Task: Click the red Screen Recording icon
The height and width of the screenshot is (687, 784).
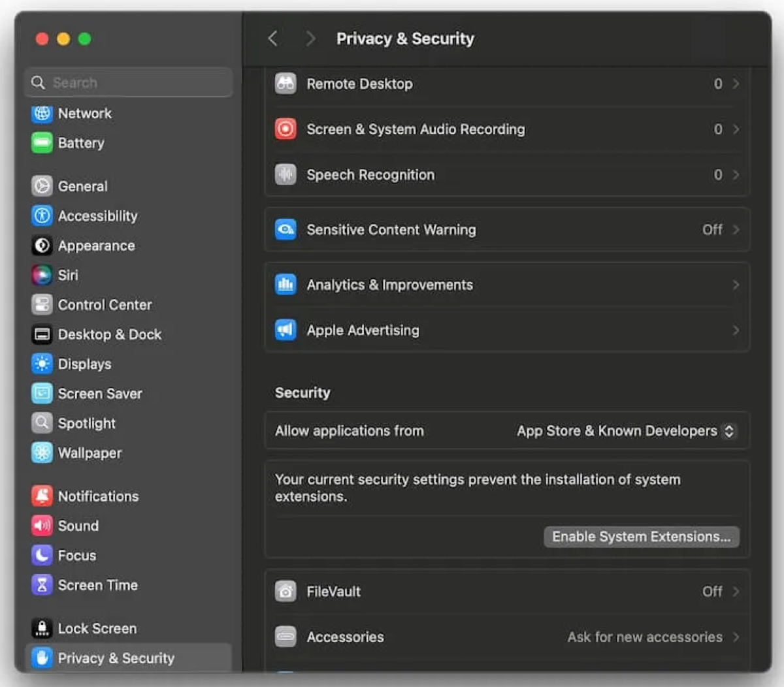Action: point(286,129)
